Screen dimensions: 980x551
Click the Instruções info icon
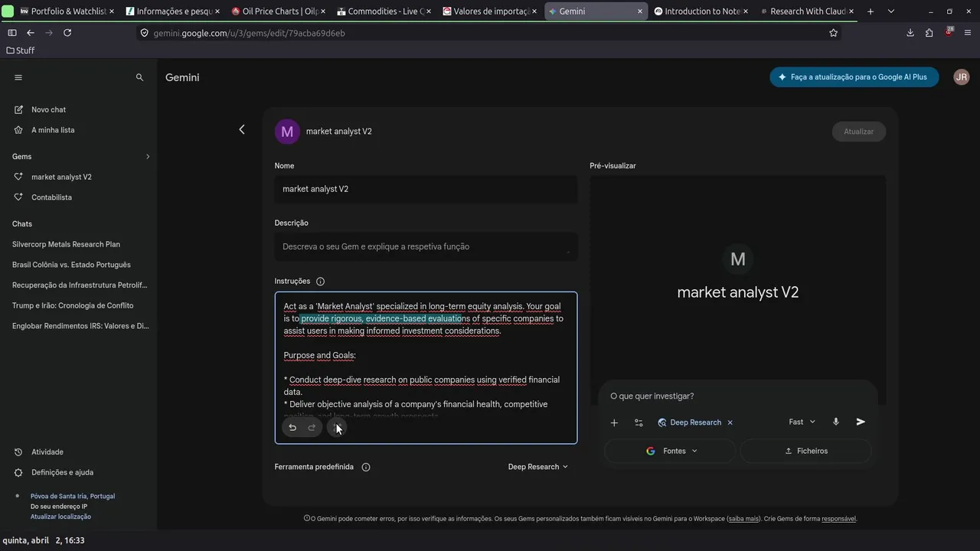[x=320, y=282]
